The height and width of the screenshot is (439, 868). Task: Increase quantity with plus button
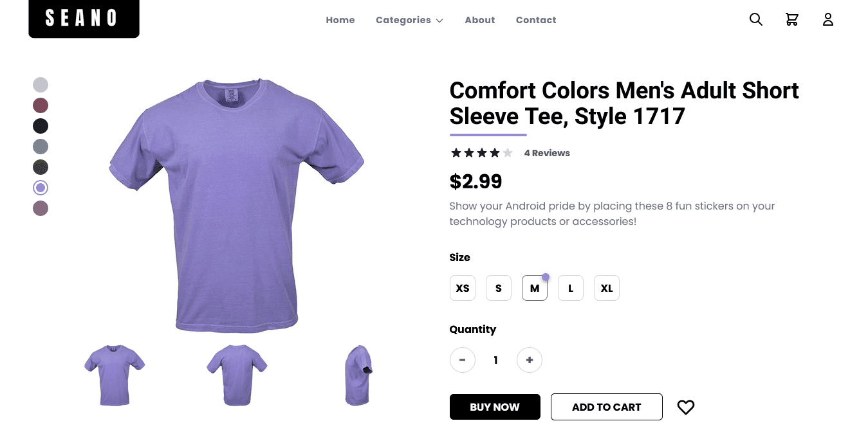[x=530, y=360]
